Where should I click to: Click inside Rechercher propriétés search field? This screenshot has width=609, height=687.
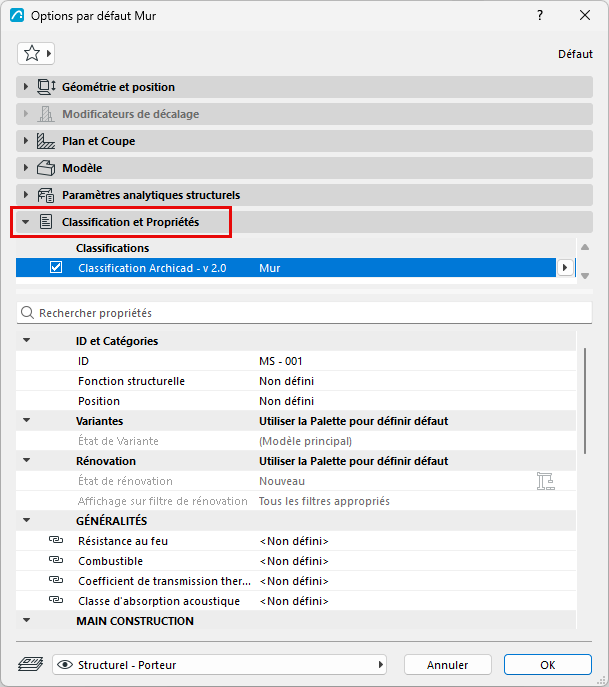click(x=304, y=313)
